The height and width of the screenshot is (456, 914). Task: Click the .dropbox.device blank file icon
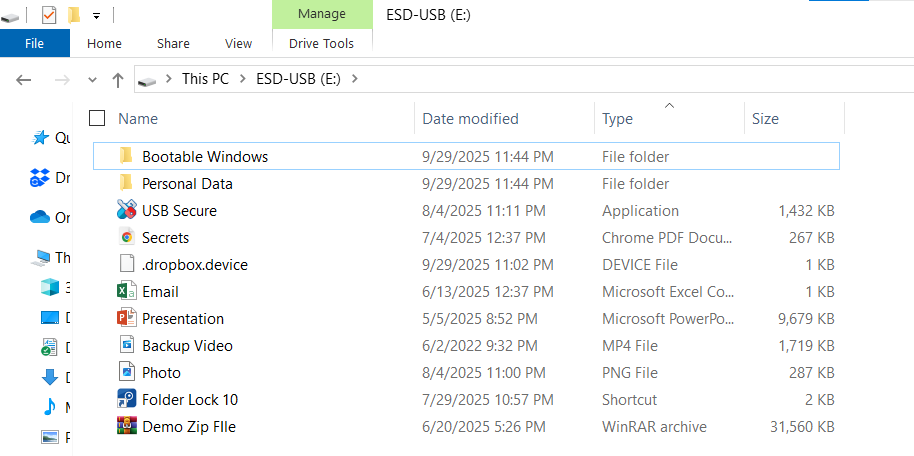[x=126, y=264]
